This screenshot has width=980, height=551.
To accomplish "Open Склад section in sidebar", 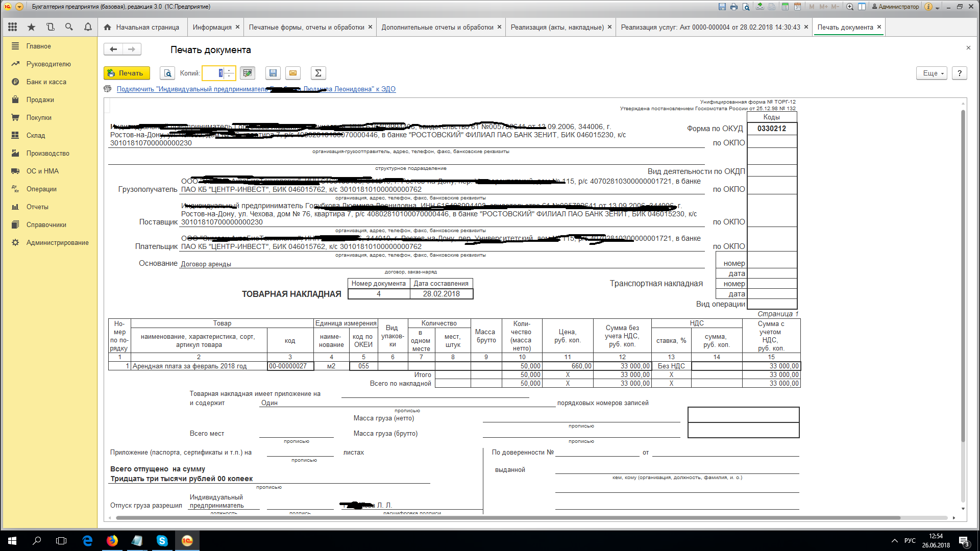I will click(50, 135).
